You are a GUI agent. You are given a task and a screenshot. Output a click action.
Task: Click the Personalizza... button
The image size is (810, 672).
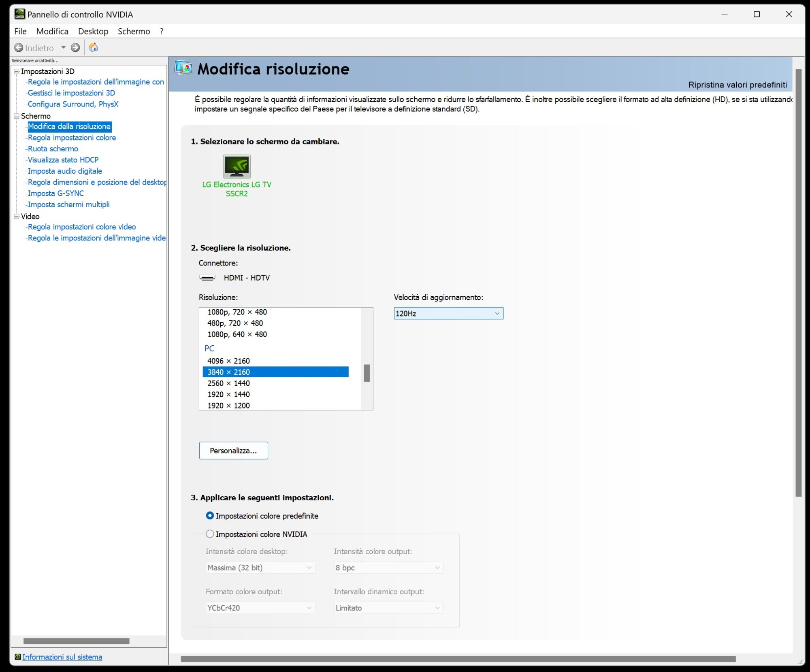[x=233, y=451]
